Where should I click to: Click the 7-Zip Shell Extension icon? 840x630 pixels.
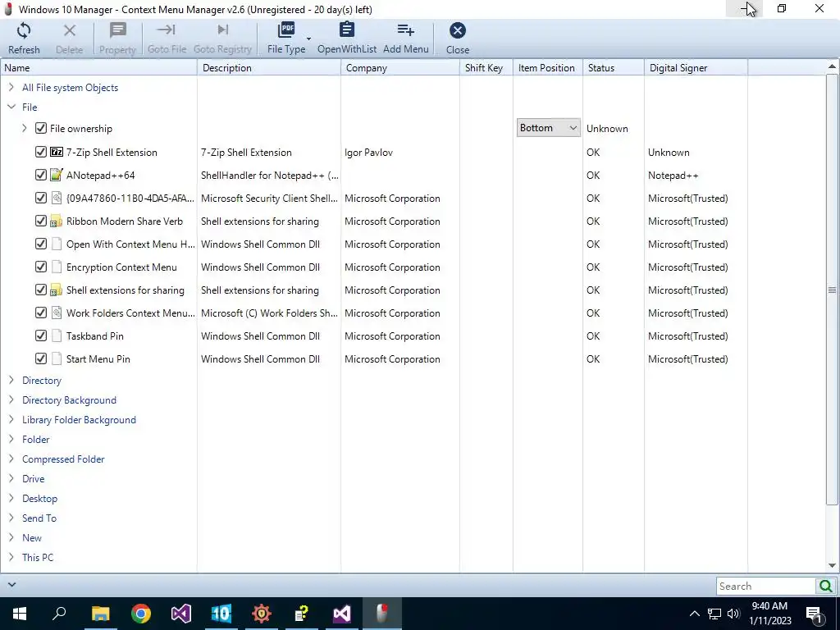(x=57, y=152)
